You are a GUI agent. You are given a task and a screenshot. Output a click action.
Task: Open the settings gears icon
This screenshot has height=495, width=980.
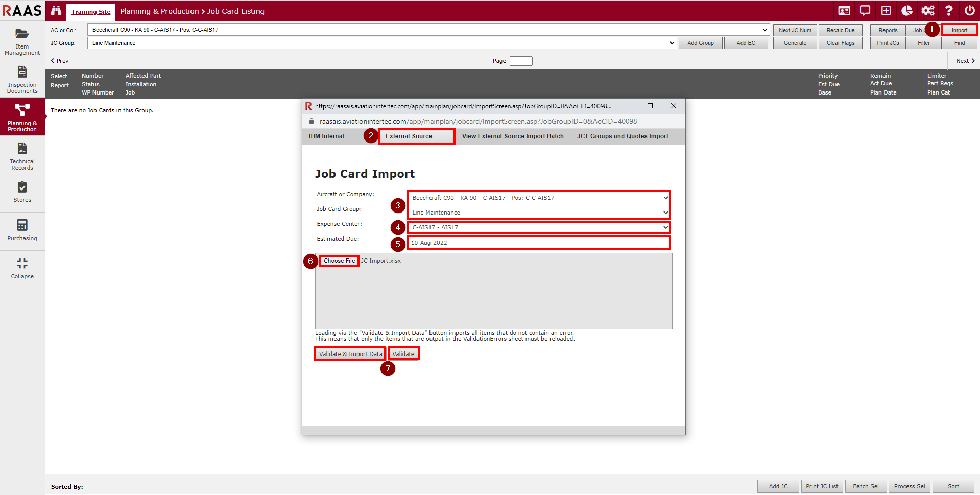pos(927,11)
